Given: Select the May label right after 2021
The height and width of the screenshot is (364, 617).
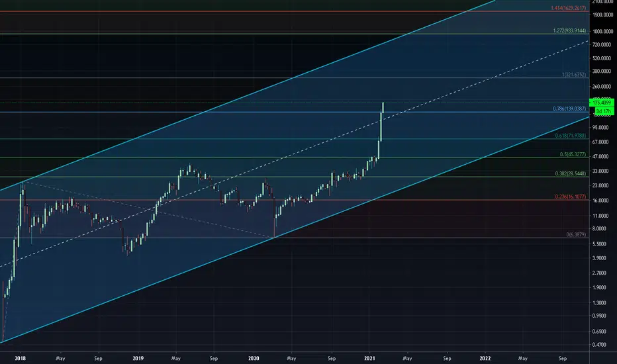Looking at the screenshot, I should click(x=407, y=359).
